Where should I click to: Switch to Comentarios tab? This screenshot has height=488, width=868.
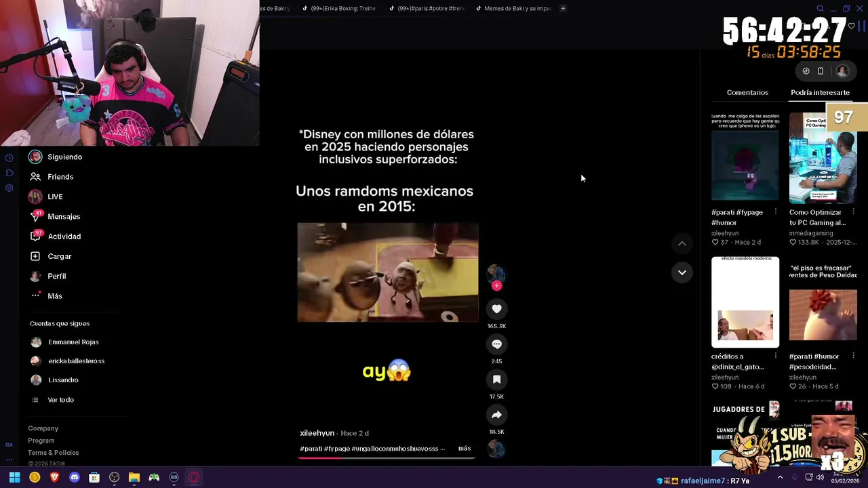pos(747,92)
